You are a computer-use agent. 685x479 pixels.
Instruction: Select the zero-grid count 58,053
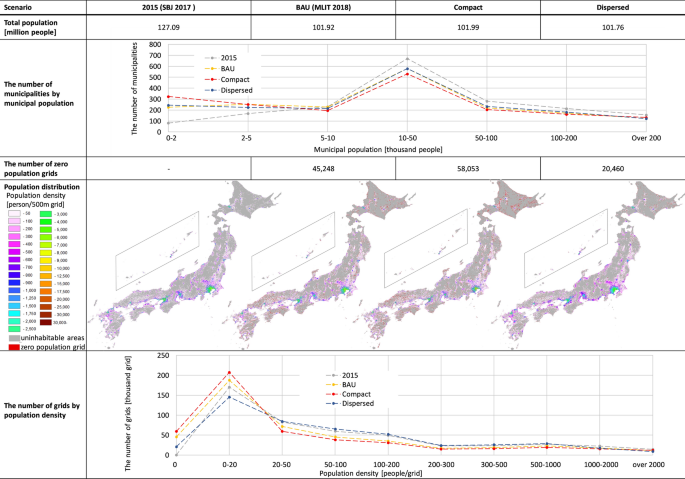[x=468, y=168]
